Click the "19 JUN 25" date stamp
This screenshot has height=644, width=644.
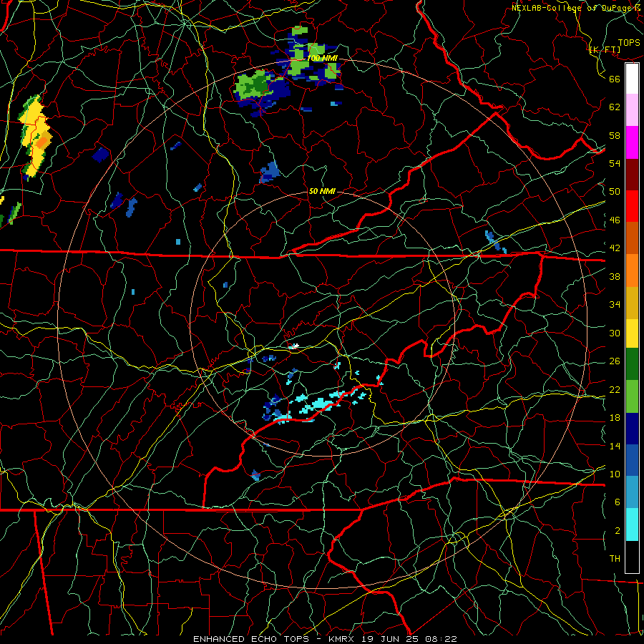pos(390,639)
